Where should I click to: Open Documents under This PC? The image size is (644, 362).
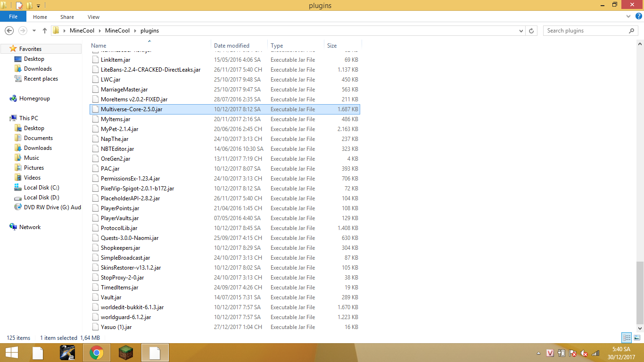pos(38,138)
